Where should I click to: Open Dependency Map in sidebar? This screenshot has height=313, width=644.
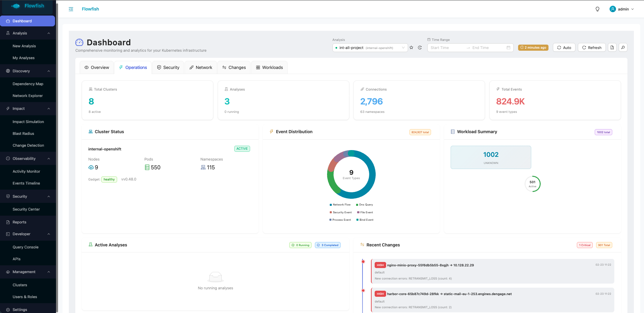coord(28,84)
